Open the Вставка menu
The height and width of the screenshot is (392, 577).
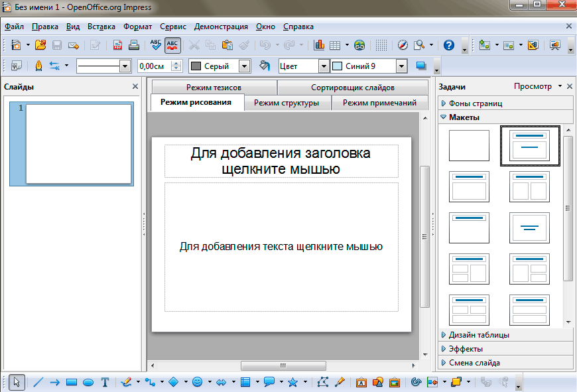coord(101,27)
